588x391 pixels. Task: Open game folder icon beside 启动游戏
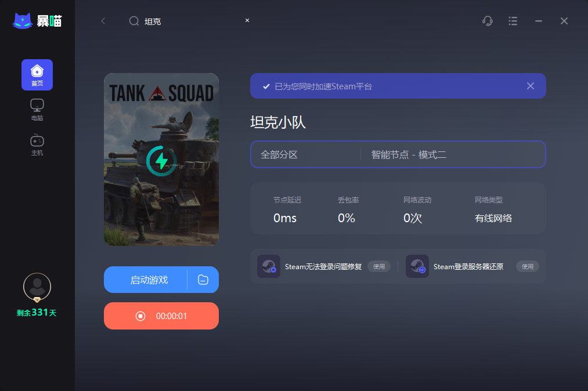[203, 280]
